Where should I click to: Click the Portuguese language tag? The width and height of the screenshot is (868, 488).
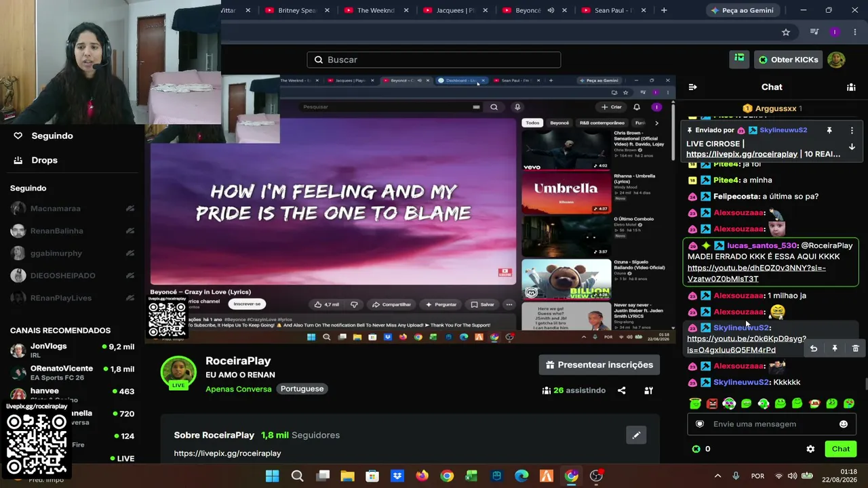tap(302, 389)
